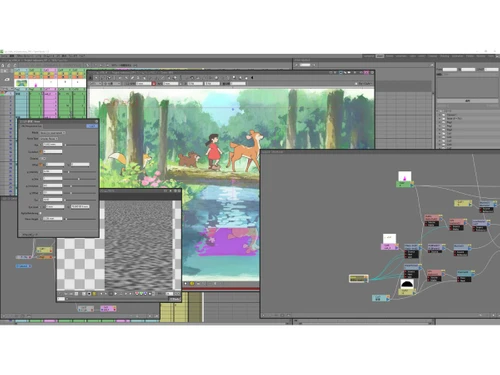500x375 pixels.
Task: Click the first column thumbnail in the xsheet header
Action: click(x=21, y=83)
